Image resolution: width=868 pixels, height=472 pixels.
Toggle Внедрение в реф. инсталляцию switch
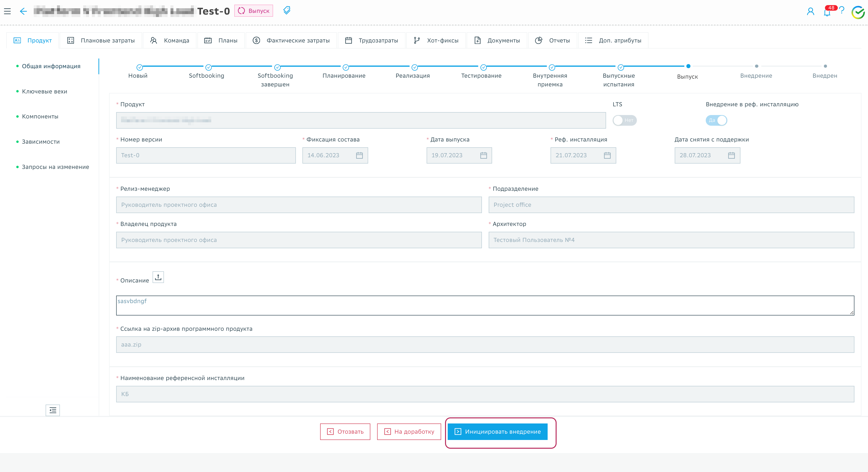(716, 120)
